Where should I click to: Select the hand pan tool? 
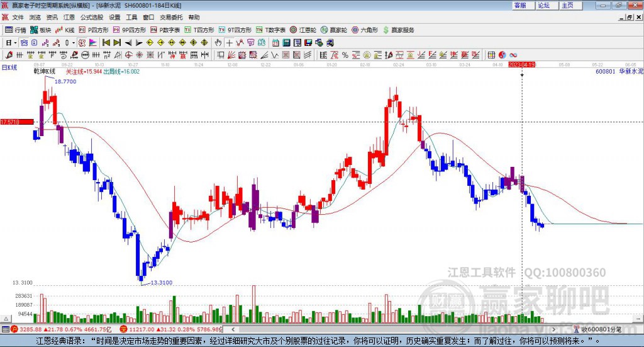point(218,43)
